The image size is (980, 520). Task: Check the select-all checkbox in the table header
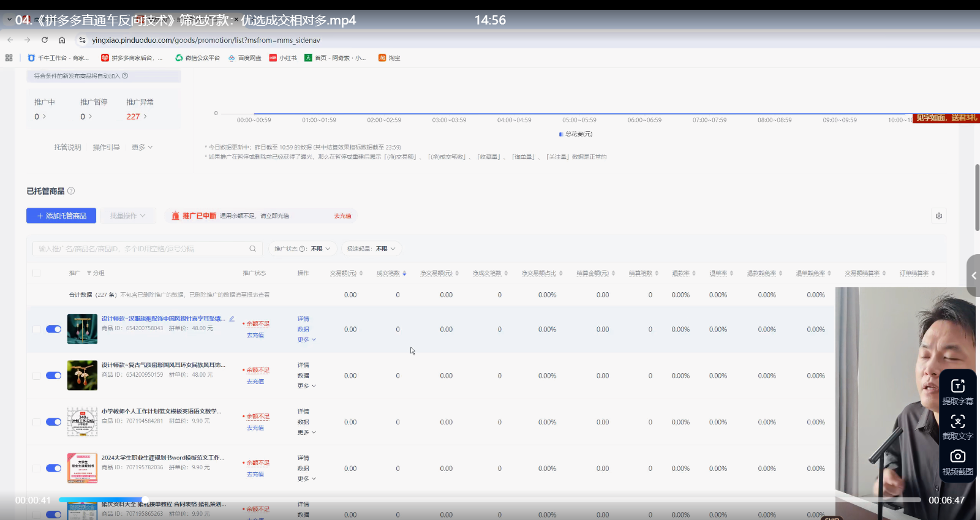[36, 273]
